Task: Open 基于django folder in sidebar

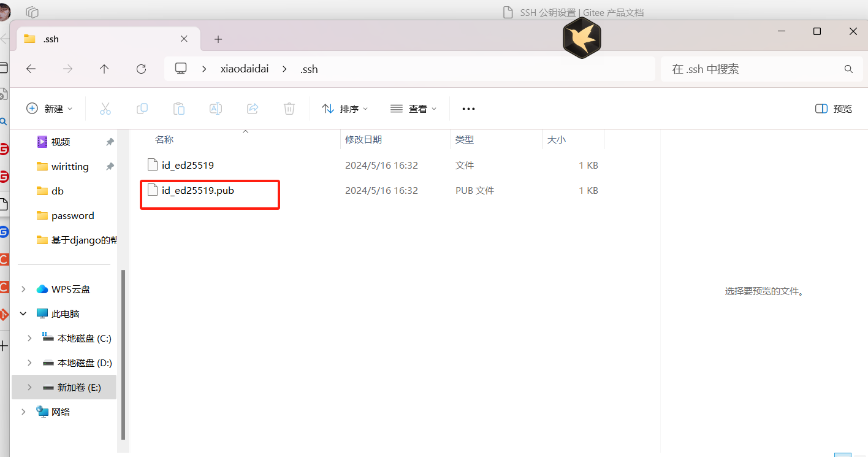Action: pyautogui.click(x=84, y=240)
